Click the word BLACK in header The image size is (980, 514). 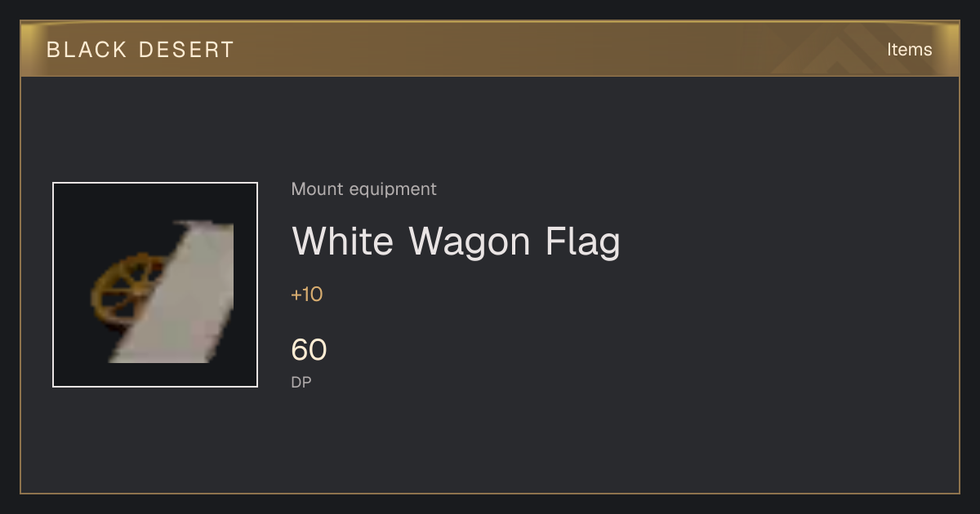pyautogui.click(x=87, y=50)
